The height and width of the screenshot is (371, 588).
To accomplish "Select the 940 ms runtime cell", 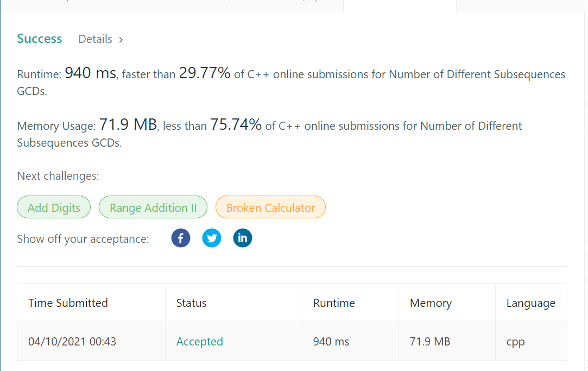I will pos(331,341).
